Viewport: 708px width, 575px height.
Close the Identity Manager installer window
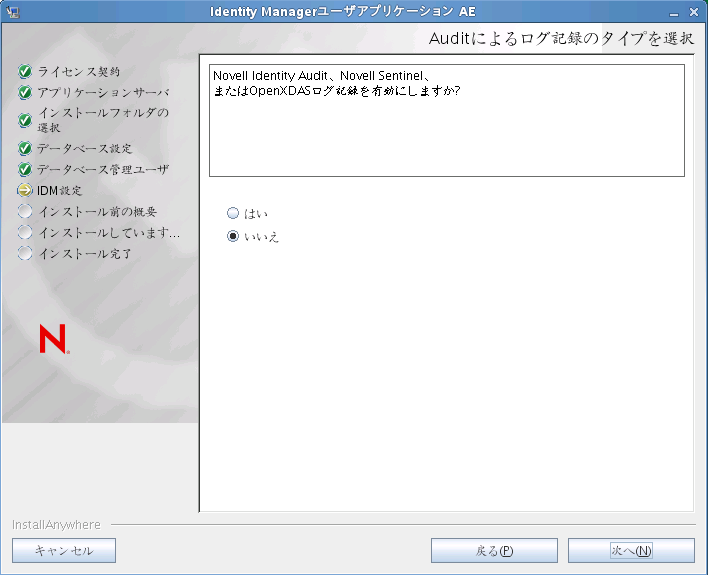coord(694,12)
